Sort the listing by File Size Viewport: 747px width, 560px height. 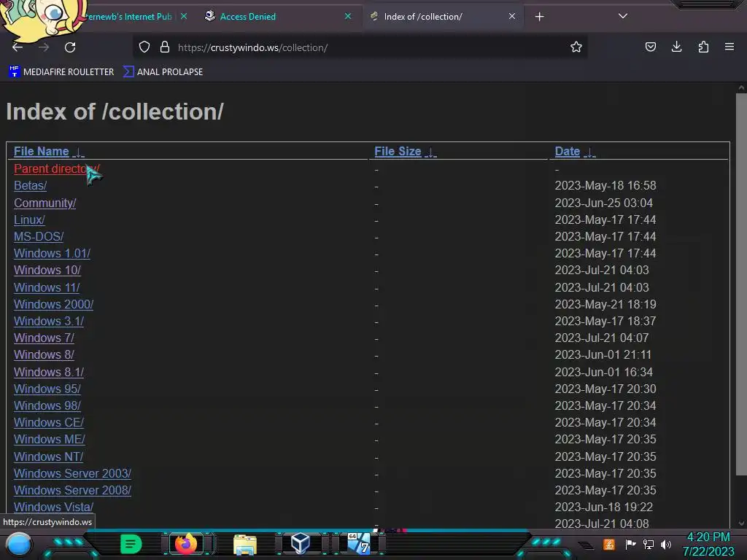point(398,152)
